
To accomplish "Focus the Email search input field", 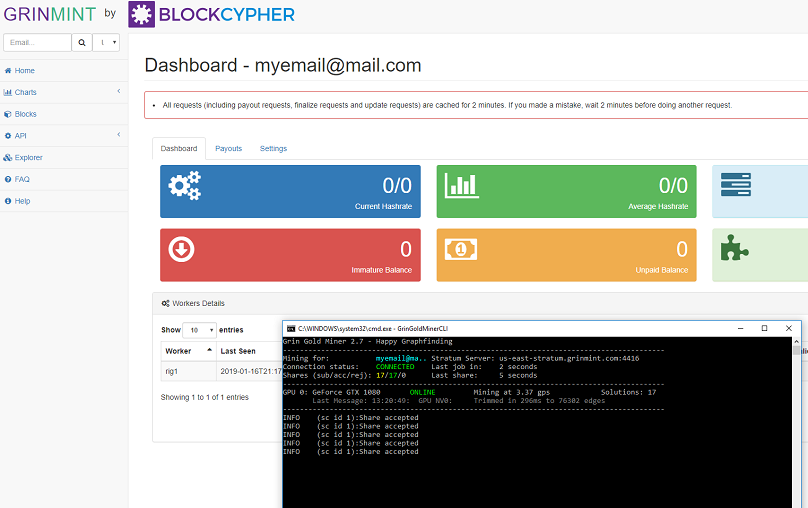I will click(37, 43).
